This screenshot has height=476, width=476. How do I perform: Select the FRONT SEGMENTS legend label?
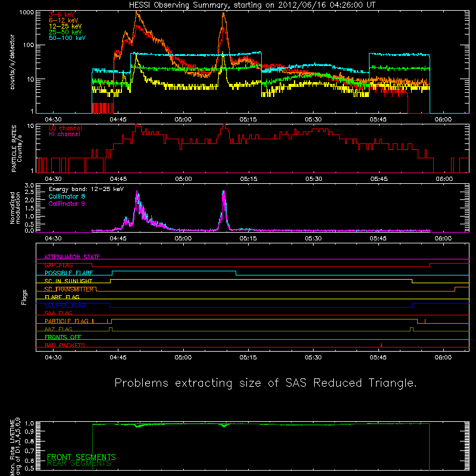point(82,457)
